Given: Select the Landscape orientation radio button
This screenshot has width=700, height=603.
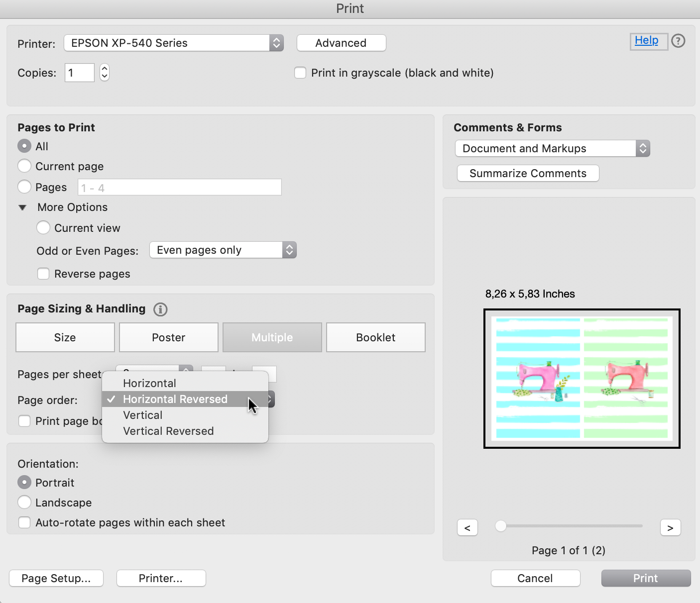Looking at the screenshot, I should (x=24, y=502).
